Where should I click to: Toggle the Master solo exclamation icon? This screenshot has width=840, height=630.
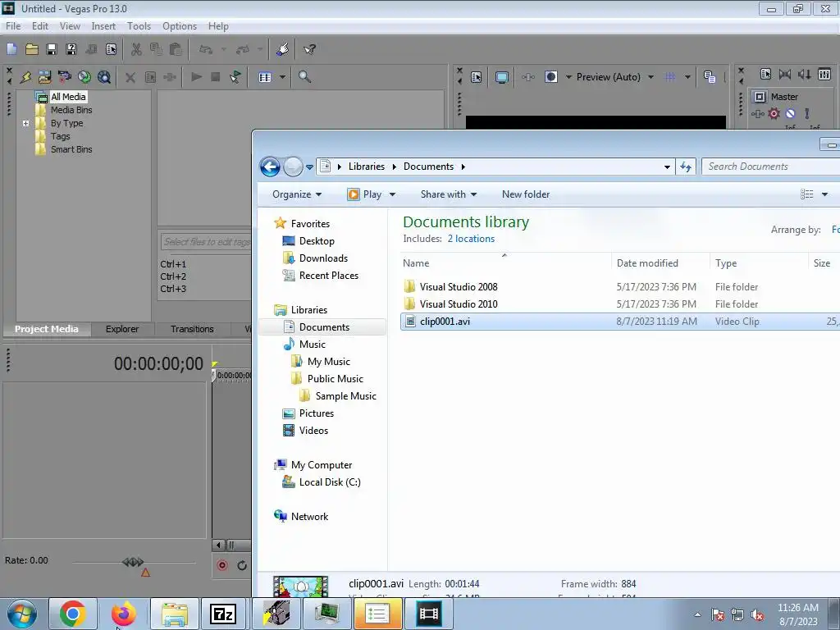pos(807,113)
